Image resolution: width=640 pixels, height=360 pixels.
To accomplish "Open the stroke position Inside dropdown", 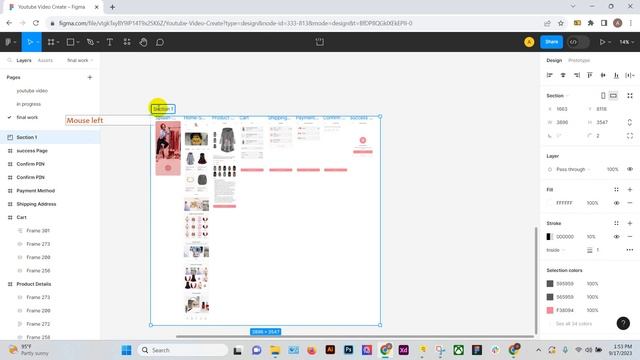I will 556,250.
